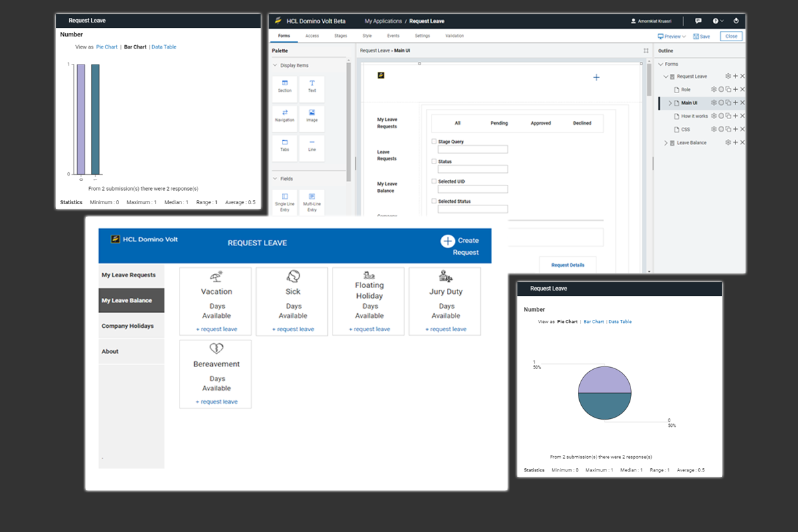Click the teal half of the pie chart
This screenshot has width=798, height=532.
[604, 406]
